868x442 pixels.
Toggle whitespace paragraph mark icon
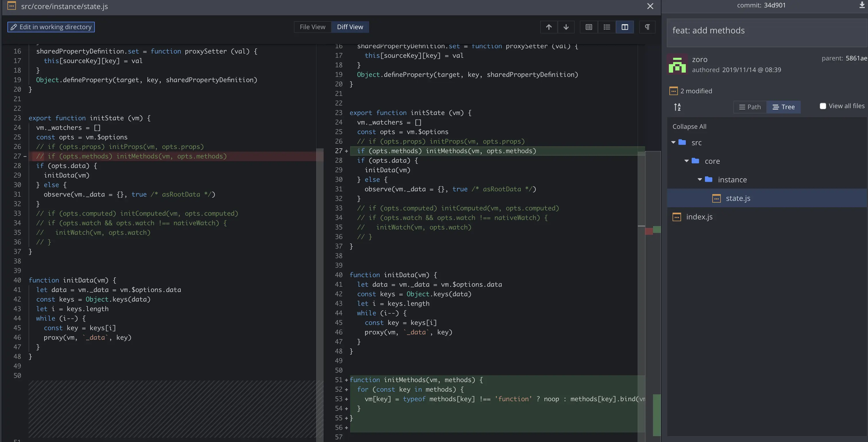point(647,27)
